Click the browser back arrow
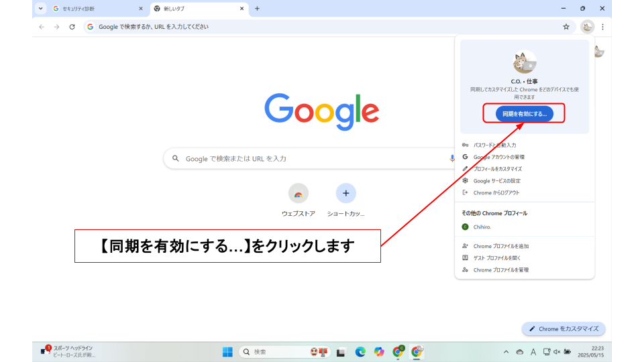 (42, 27)
